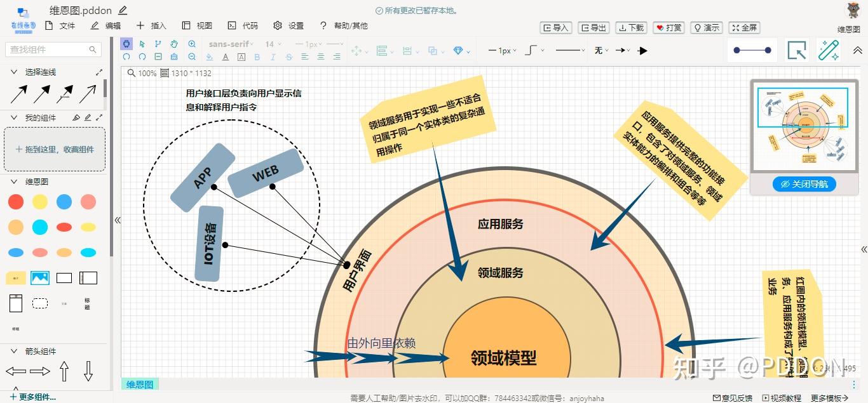Activate the hand pan tool
Screen dimensions: 868x403
(174, 44)
